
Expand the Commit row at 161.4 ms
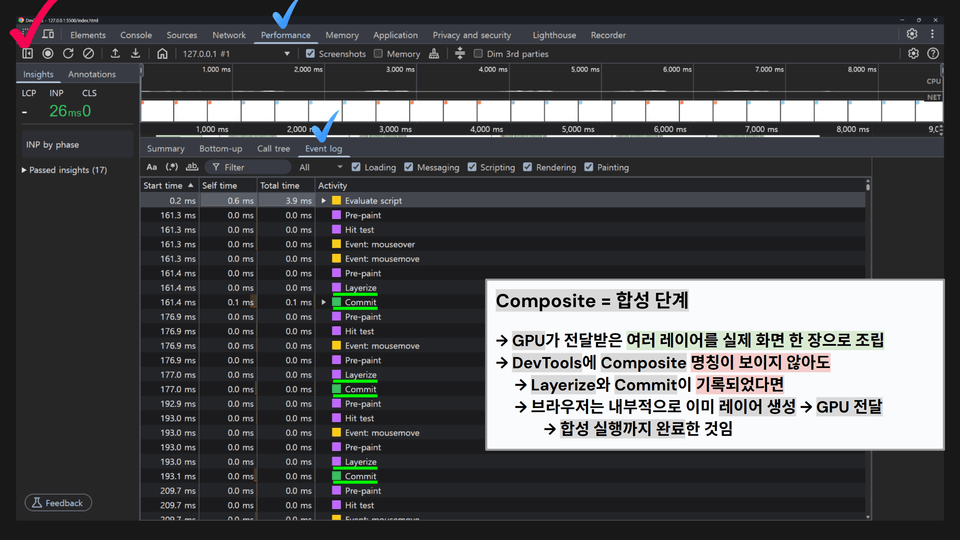click(x=324, y=302)
